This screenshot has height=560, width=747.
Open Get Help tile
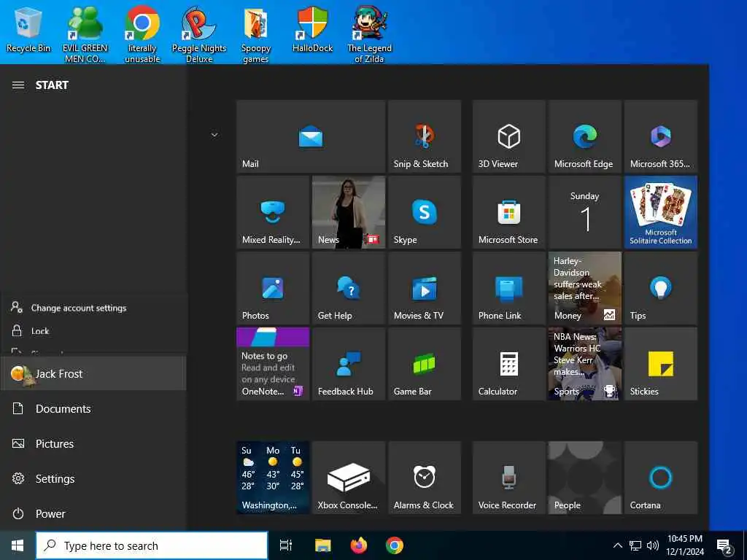coord(349,287)
